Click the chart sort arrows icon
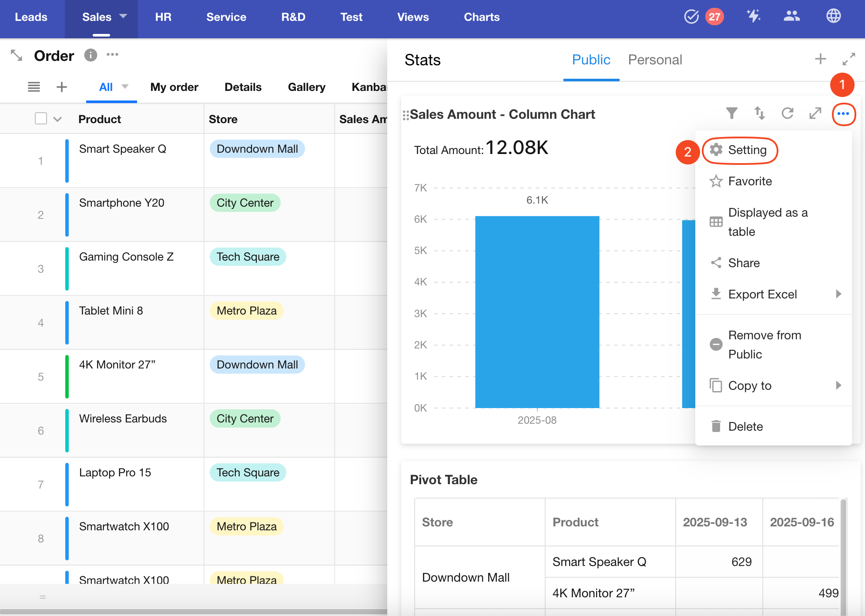The image size is (865, 616). 759,114
